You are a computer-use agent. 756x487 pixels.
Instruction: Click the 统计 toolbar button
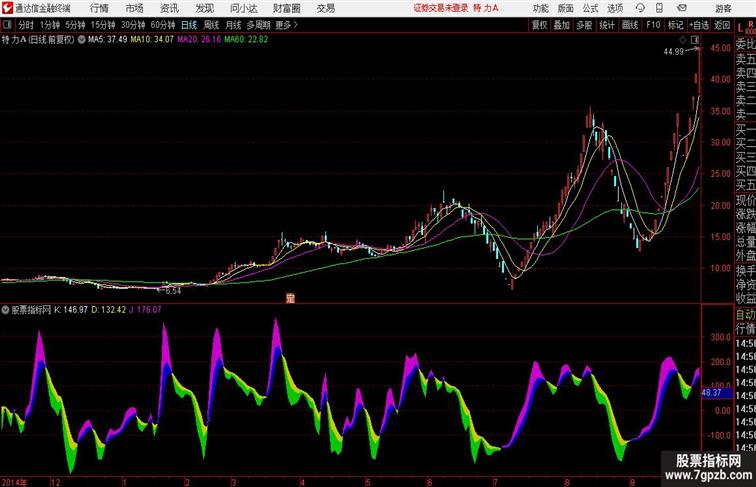(607, 25)
